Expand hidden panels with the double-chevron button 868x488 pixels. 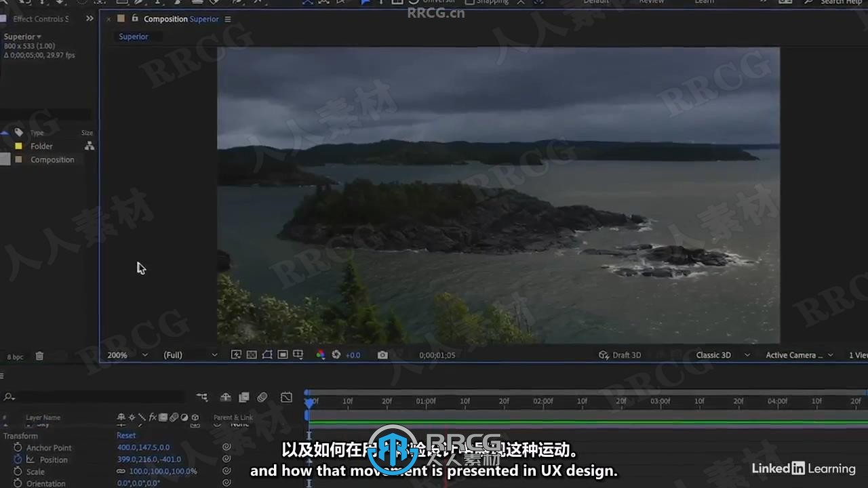tap(90, 18)
